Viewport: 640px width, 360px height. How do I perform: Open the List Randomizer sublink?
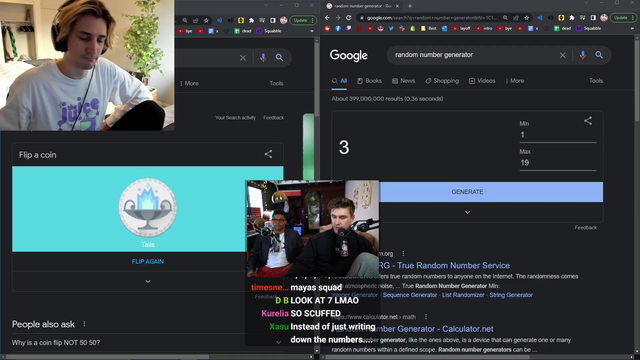coord(463,295)
